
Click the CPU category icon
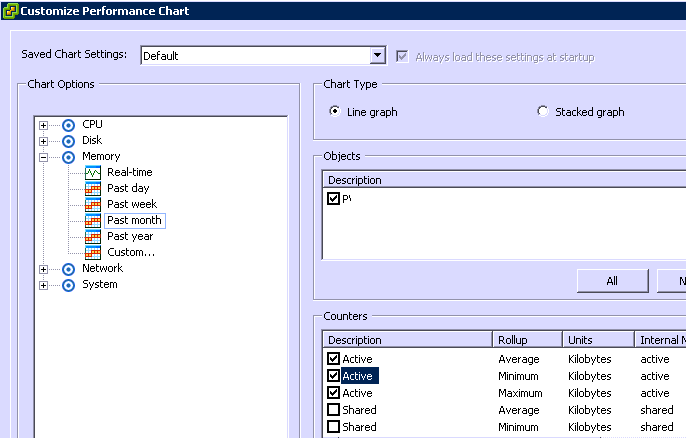[x=68, y=125]
